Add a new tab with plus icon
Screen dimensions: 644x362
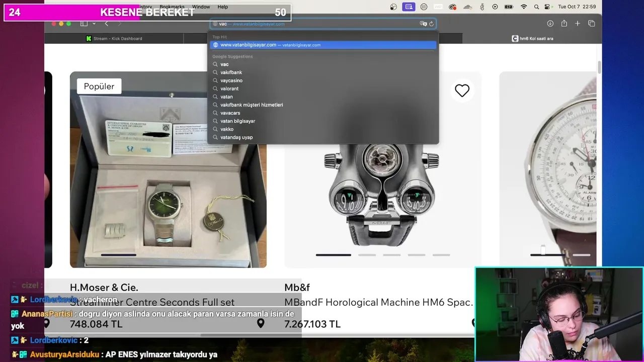[x=578, y=24]
